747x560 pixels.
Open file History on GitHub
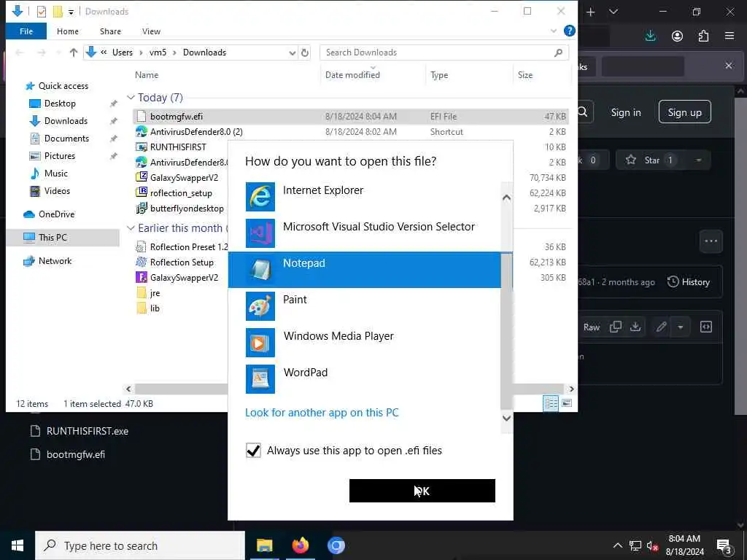689,282
